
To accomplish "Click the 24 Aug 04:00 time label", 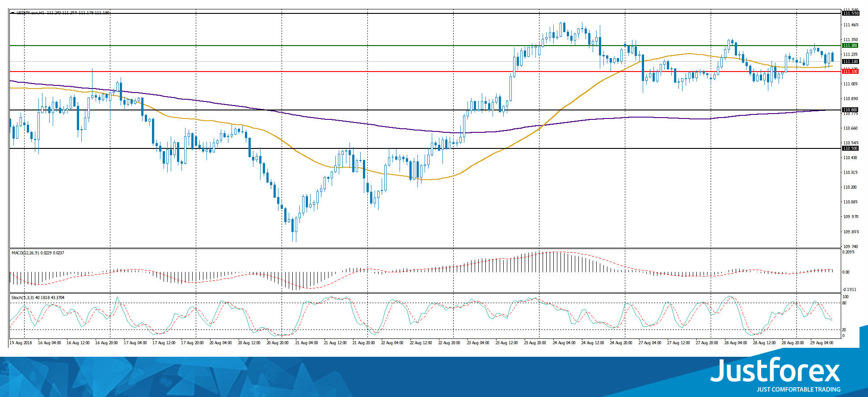I will tap(565, 343).
